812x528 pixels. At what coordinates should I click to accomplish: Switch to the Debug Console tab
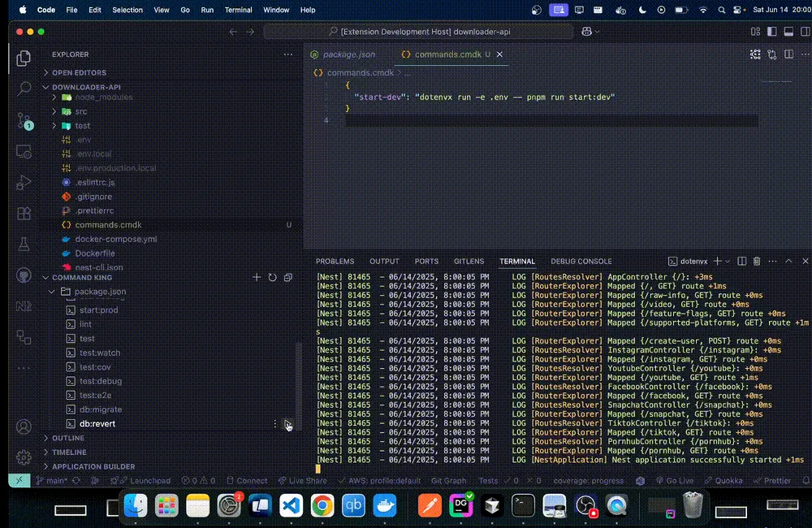pos(581,261)
